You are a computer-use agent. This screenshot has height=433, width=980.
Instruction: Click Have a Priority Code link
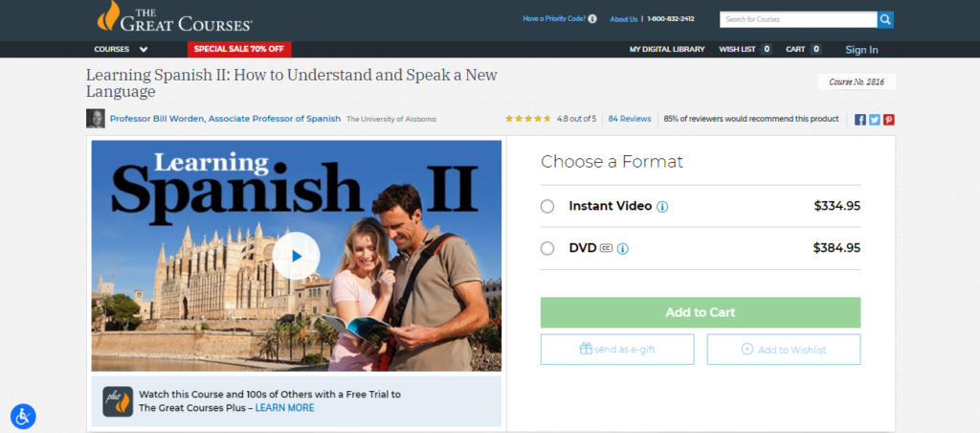(x=554, y=19)
